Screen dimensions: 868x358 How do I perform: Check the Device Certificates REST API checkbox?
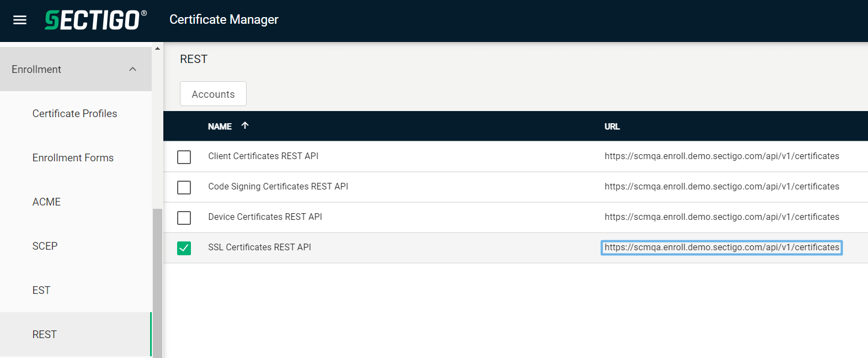184,218
